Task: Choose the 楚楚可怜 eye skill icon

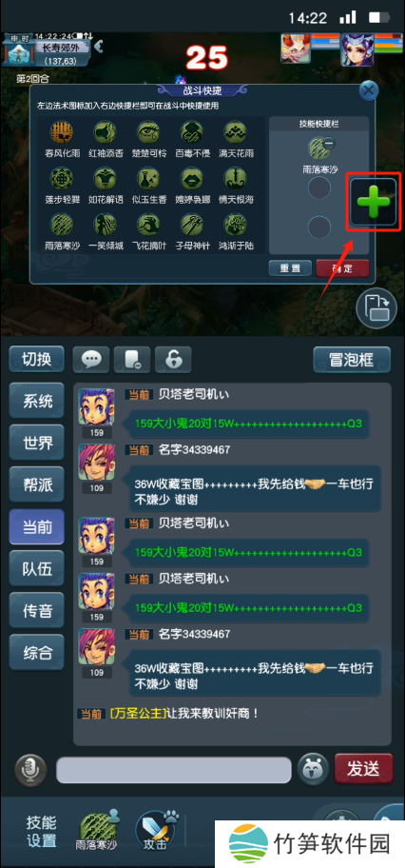Action: 148,132
